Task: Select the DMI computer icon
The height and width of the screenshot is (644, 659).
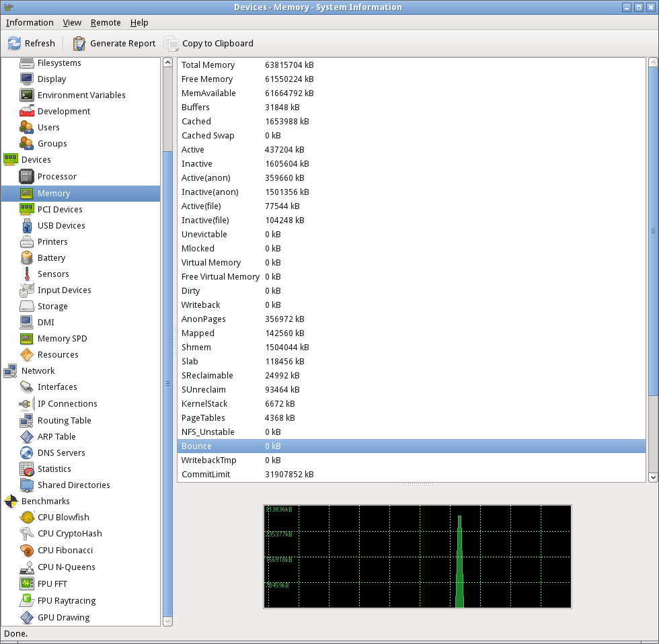Action: click(x=26, y=322)
